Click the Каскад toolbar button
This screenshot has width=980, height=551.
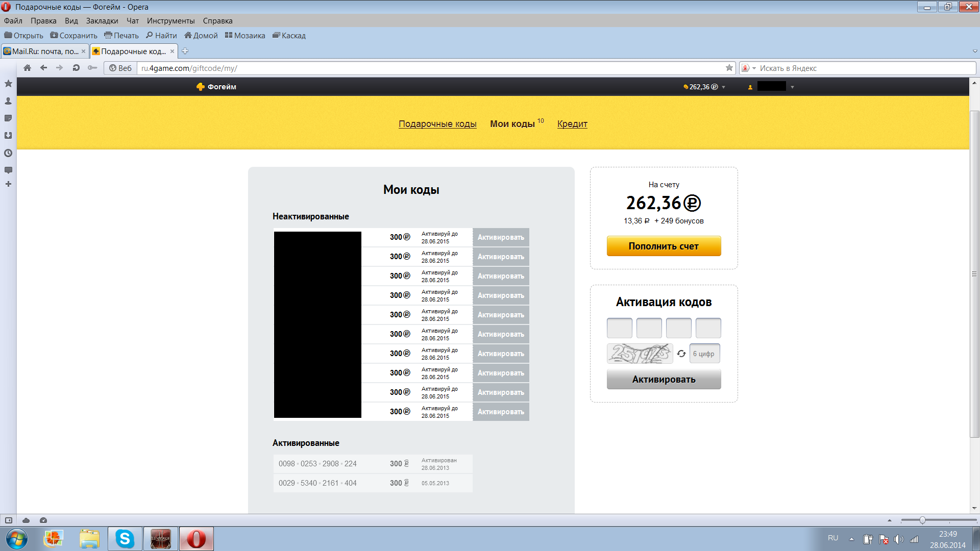click(x=289, y=36)
